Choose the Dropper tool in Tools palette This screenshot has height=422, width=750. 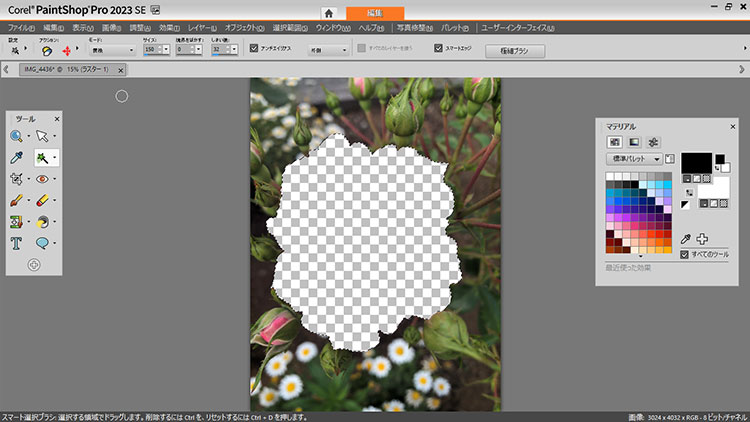click(x=17, y=158)
